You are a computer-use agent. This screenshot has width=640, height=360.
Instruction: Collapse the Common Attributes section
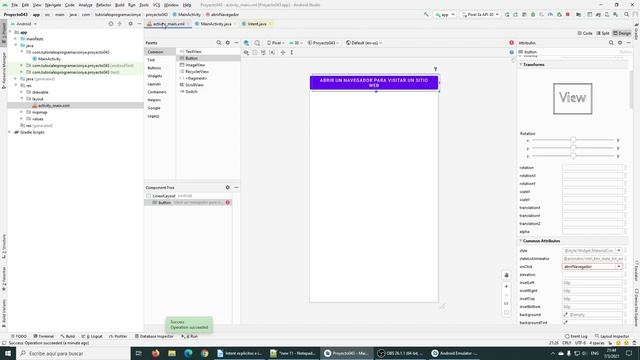[x=521, y=241]
